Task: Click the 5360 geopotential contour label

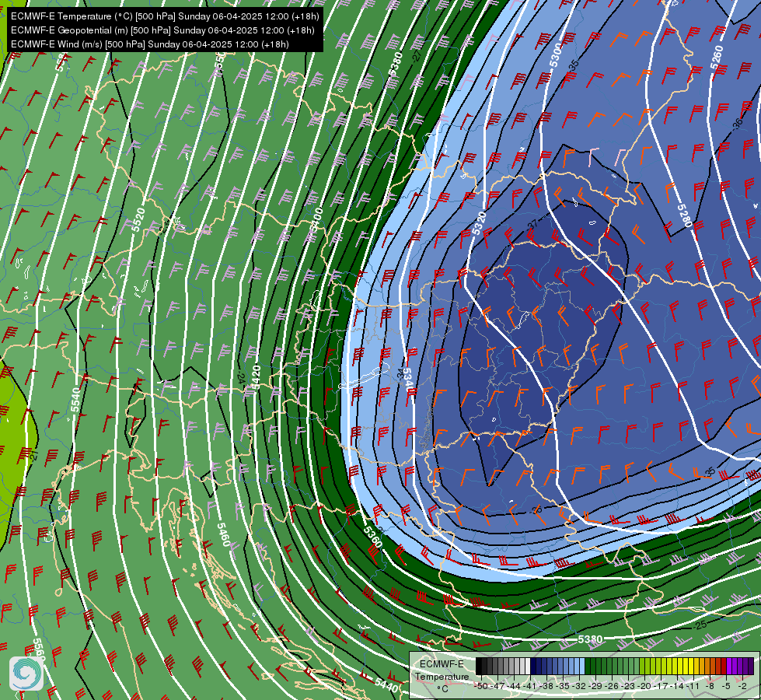Action: pos(373,537)
